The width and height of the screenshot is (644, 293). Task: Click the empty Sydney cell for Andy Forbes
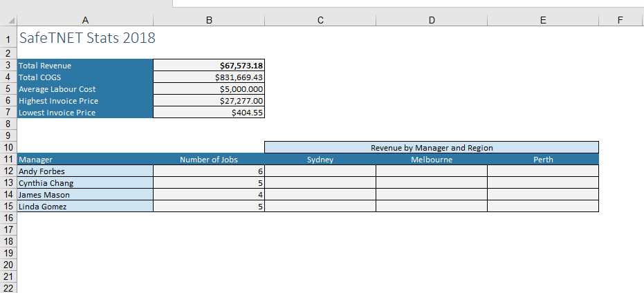click(320, 171)
